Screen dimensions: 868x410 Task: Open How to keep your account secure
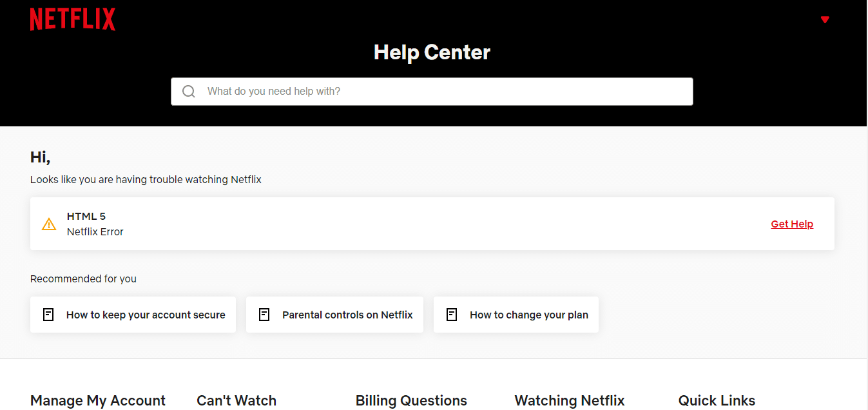[133, 315]
